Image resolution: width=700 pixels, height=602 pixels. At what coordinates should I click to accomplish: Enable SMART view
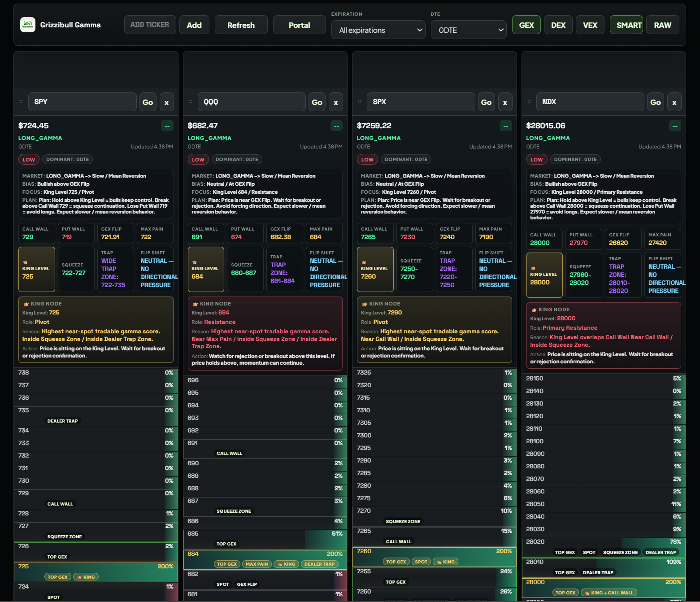pyautogui.click(x=626, y=25)
